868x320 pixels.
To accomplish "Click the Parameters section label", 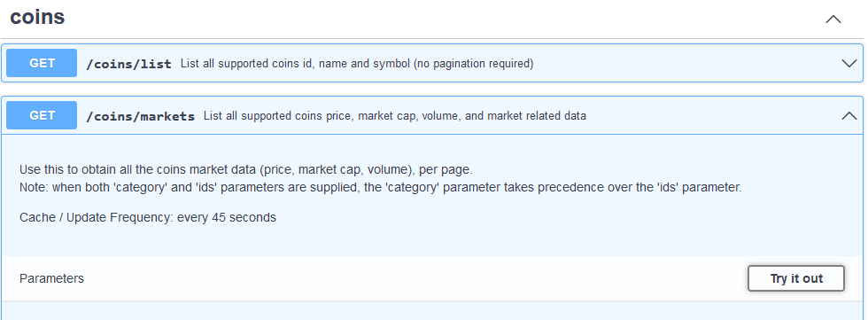I will pos(51,278).
